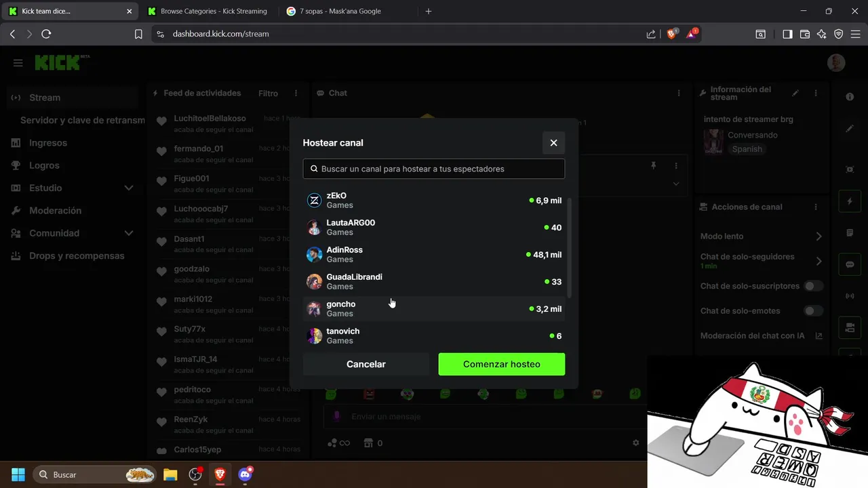
Task: Select tanovich channel to host
Action: [434, 336]
